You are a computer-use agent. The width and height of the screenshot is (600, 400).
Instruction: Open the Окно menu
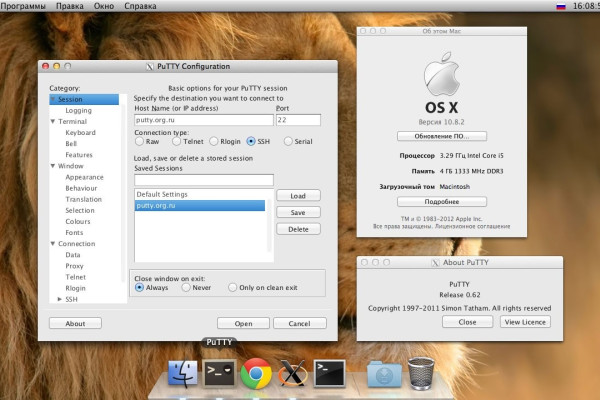tap(104, 6)
